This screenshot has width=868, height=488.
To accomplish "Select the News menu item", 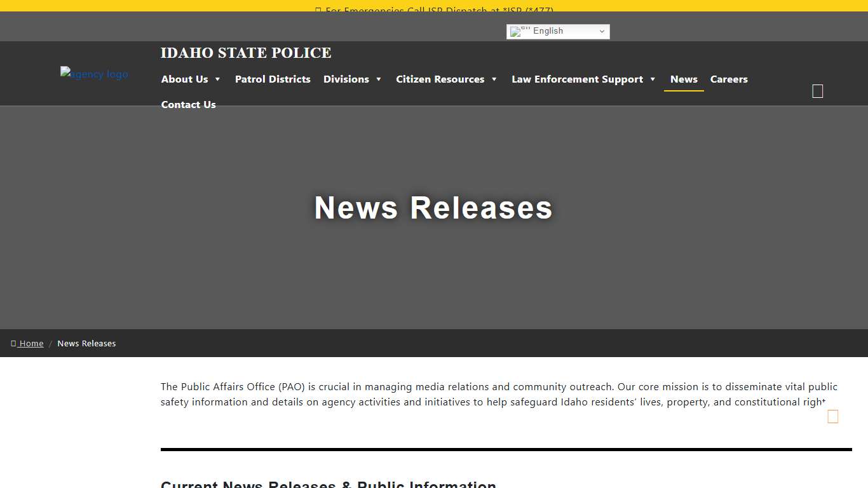I will point(684,79).
